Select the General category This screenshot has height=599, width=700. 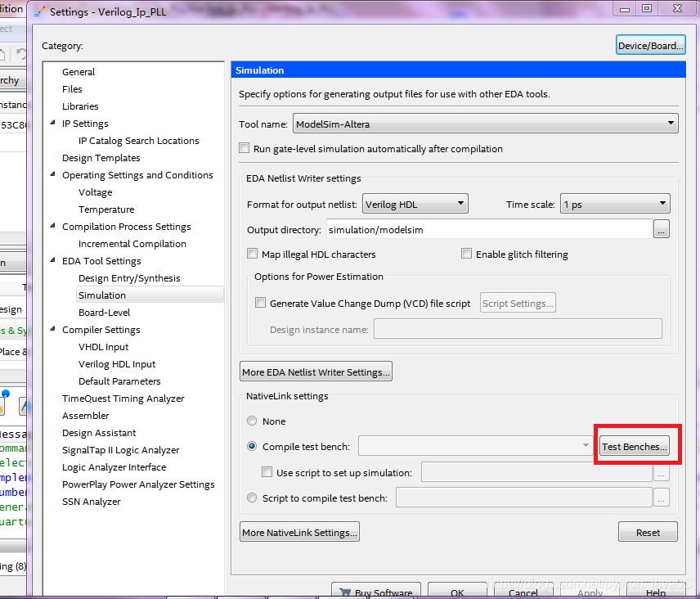79,72
